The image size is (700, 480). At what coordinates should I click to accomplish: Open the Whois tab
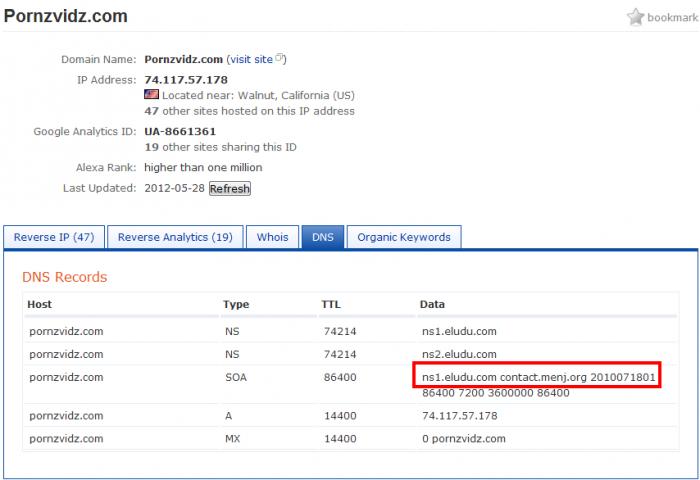click(272, 237)
